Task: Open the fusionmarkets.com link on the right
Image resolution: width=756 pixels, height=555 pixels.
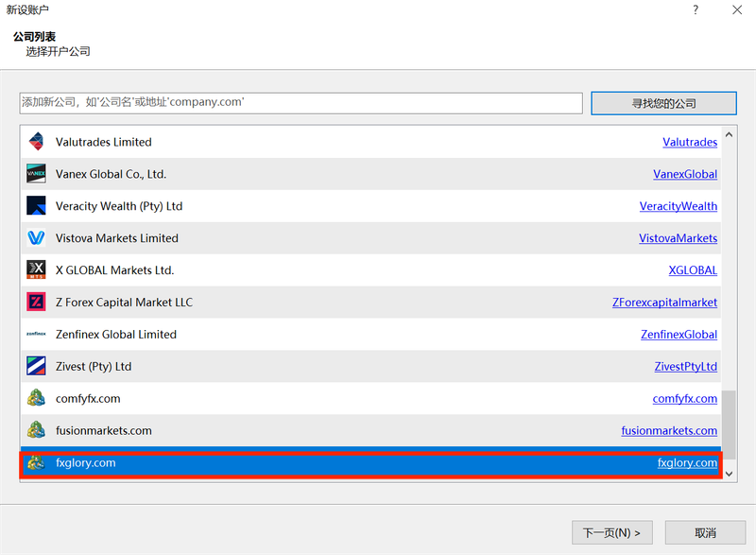Action: pos(669,430)
